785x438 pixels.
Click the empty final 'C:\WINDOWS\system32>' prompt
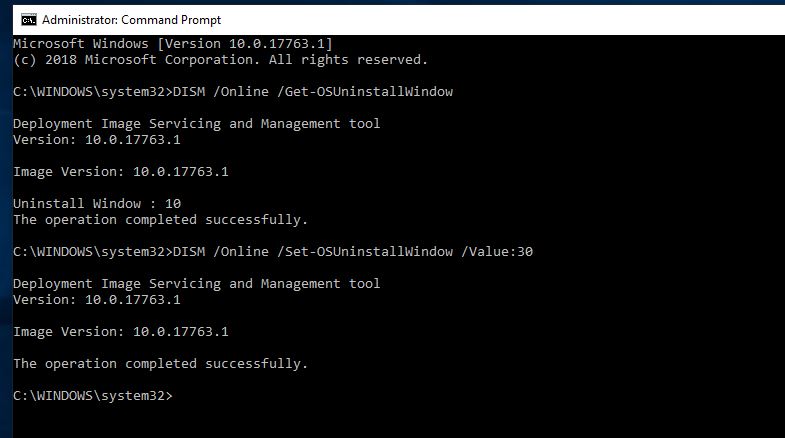92,396
